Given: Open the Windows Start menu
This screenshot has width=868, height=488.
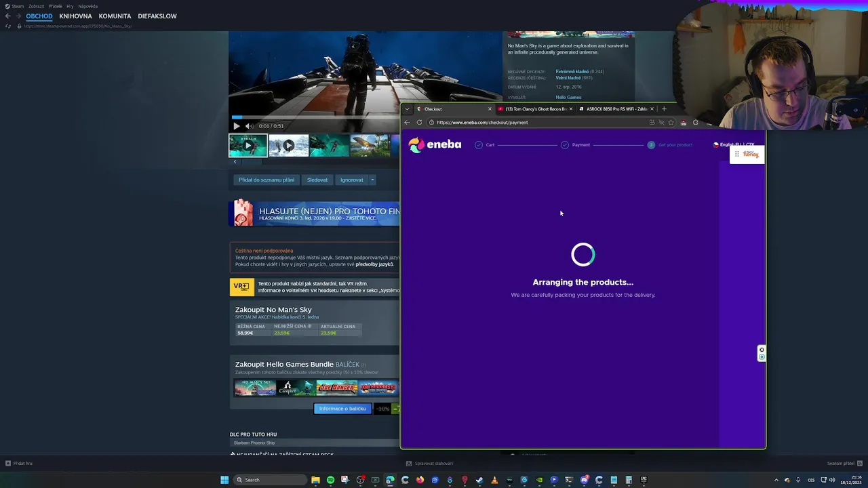Looking at the screenshot, I should (224, 480).
